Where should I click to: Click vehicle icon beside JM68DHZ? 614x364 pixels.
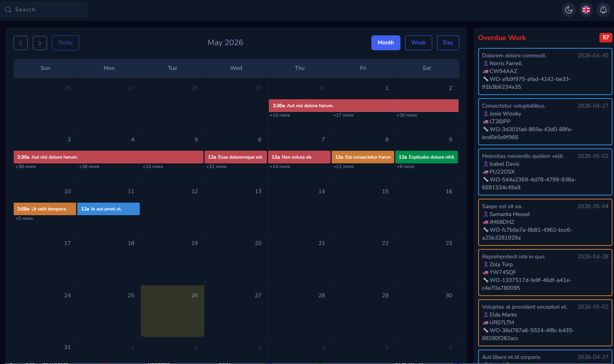point(486,222)
